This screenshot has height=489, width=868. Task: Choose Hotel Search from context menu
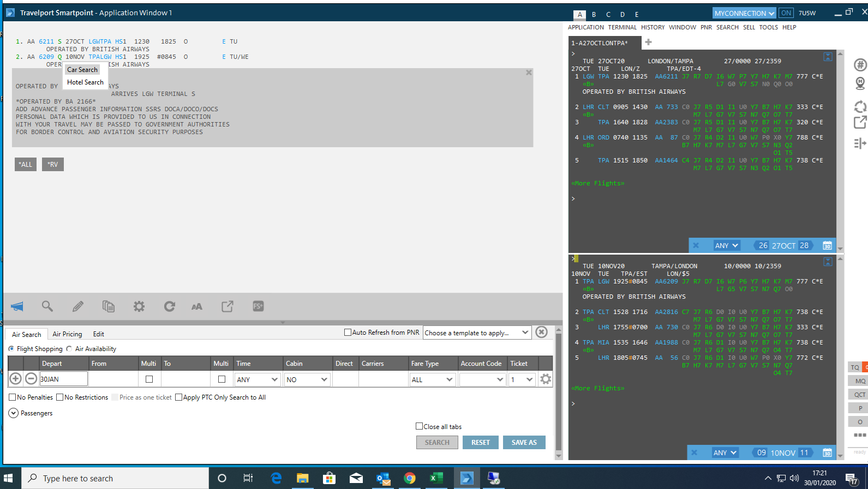[85, 82]
